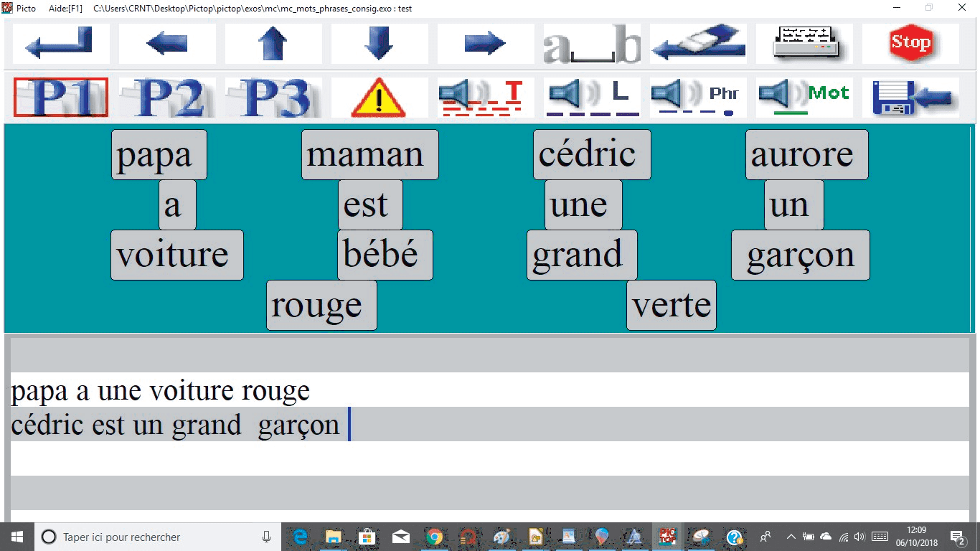Viewport: 980px width, 551px height.
Task: Print using the printer icon
Action: coord(804,44)
